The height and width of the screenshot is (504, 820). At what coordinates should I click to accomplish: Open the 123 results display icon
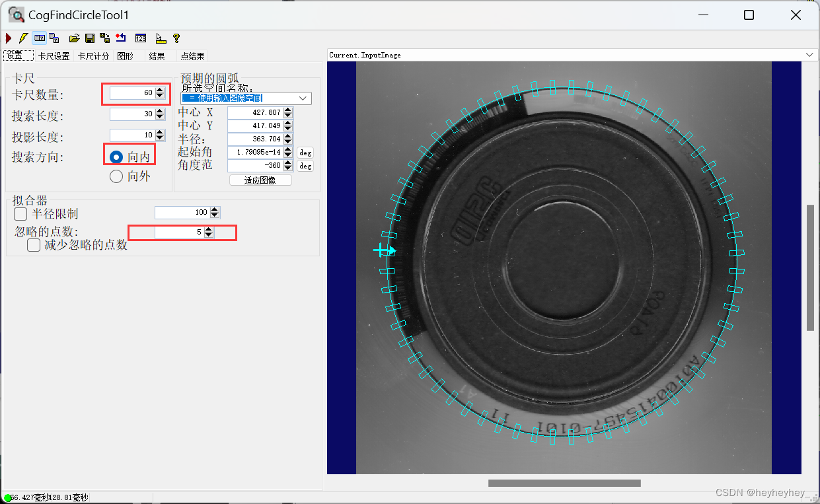(141, 38)
